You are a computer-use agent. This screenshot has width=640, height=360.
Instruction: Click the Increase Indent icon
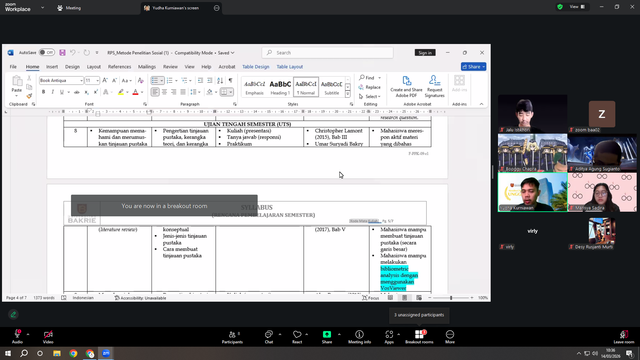pyautogui.click(x=209, y=81)
